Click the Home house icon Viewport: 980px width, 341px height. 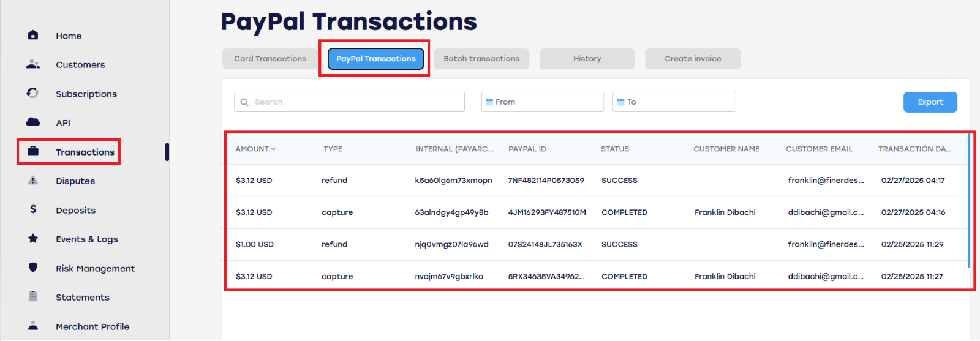point(33,35)
